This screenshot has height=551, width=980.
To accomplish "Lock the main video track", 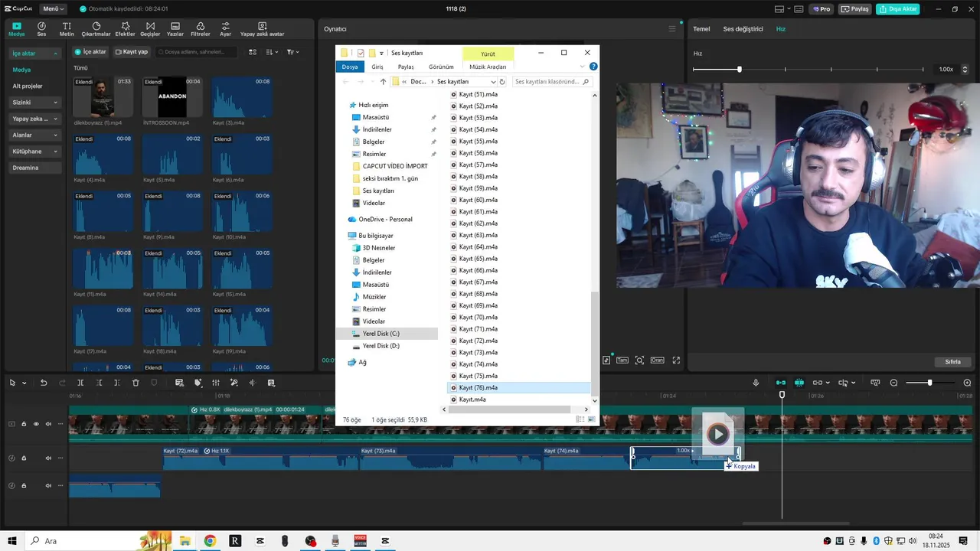I will (x=24, y=424).
